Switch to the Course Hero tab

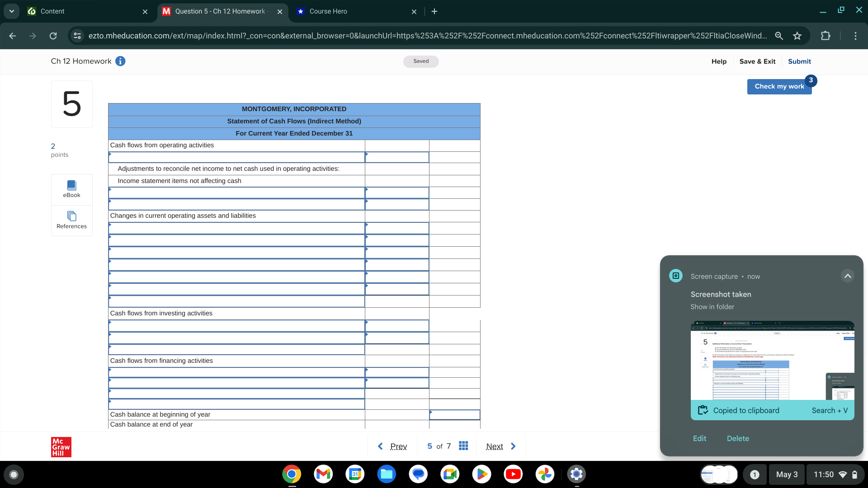(x=328, y=11)
